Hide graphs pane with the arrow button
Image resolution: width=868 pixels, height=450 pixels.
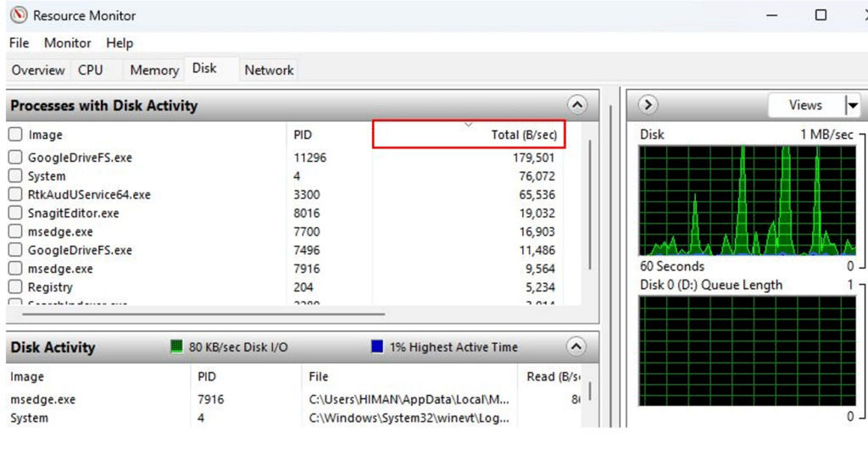[648, 105]
